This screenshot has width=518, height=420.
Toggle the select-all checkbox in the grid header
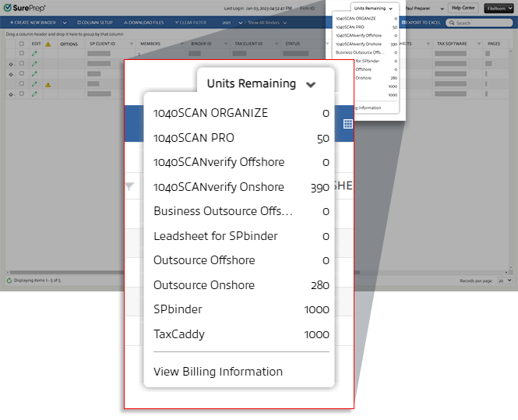(22, 44)
